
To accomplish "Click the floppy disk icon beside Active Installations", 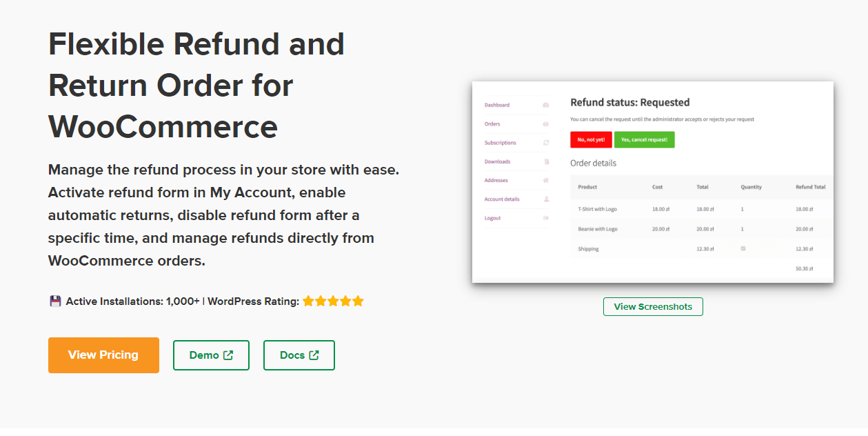I will pyautogui.click(x=54, y=300).
